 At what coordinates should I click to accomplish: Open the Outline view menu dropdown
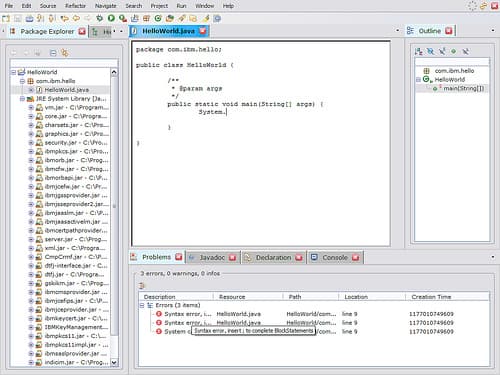493,31
